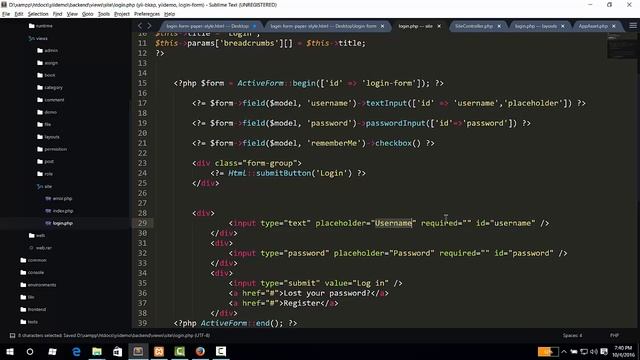Expand the web folder

coord(40,236)
